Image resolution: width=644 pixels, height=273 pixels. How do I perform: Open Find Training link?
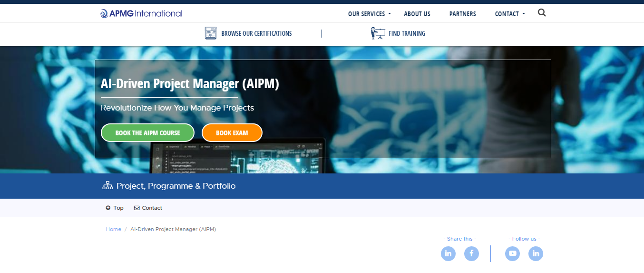[x=407, y=33]
